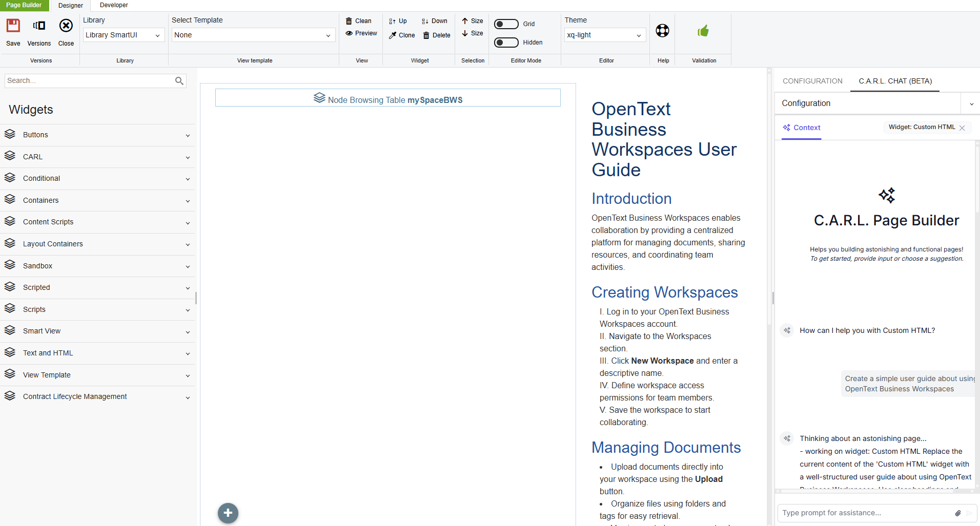Click the Save floppy disk icon
980x526 pixels.
coord(13,26)
